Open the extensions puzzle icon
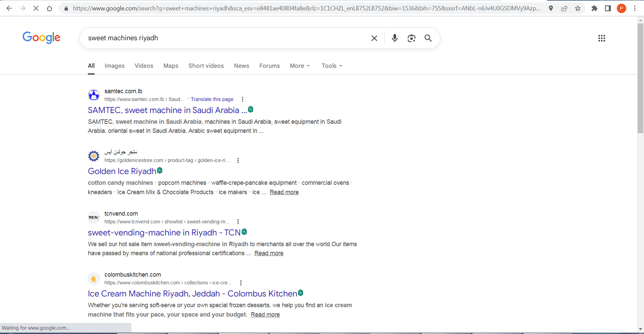 coord(594,8)
